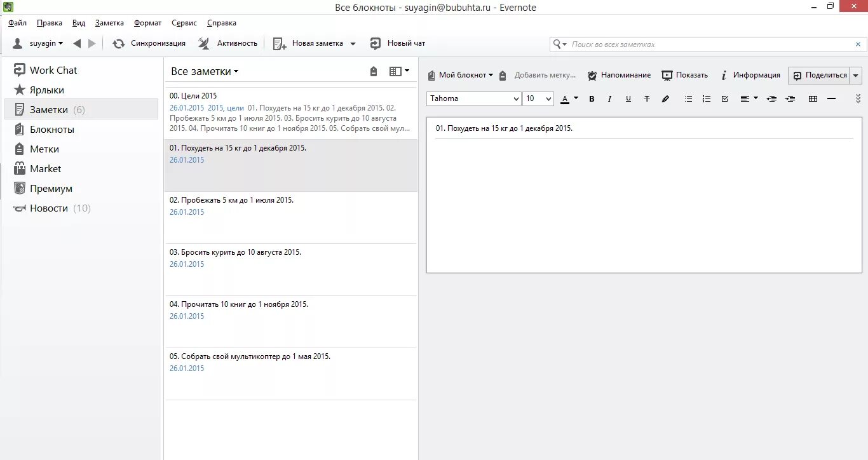Start presentation with Показать
Screen dimensions: 868x460
click(684, 75)
